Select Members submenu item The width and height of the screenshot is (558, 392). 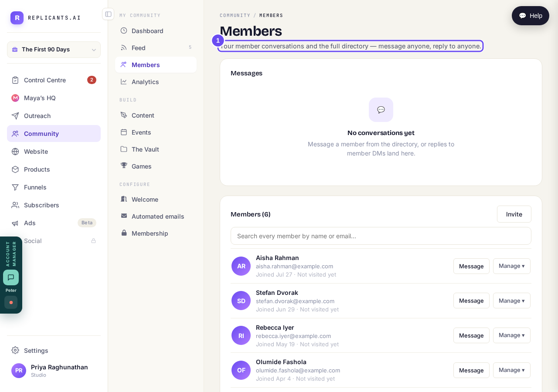click(156, 65)
